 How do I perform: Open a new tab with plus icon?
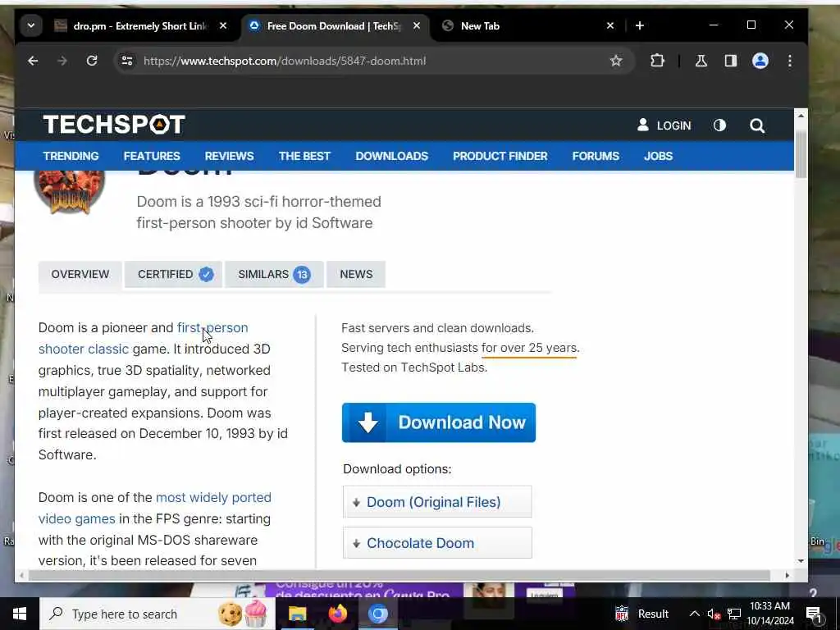coord(640,25)
